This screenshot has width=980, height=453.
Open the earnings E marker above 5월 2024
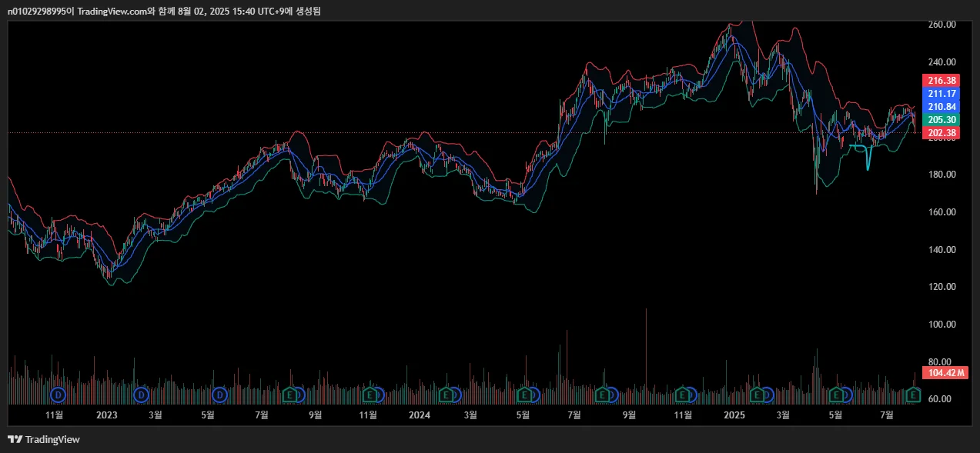click(525, 395)
